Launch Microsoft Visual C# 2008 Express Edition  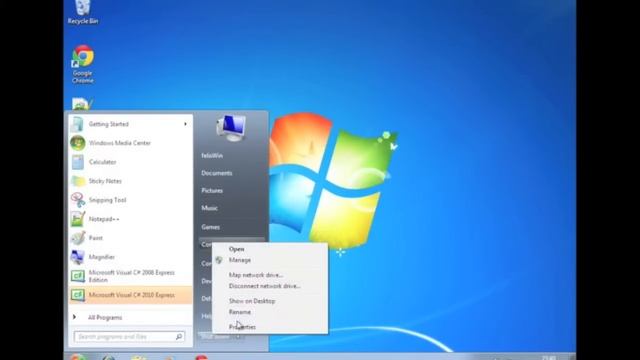tap(130, 276)
